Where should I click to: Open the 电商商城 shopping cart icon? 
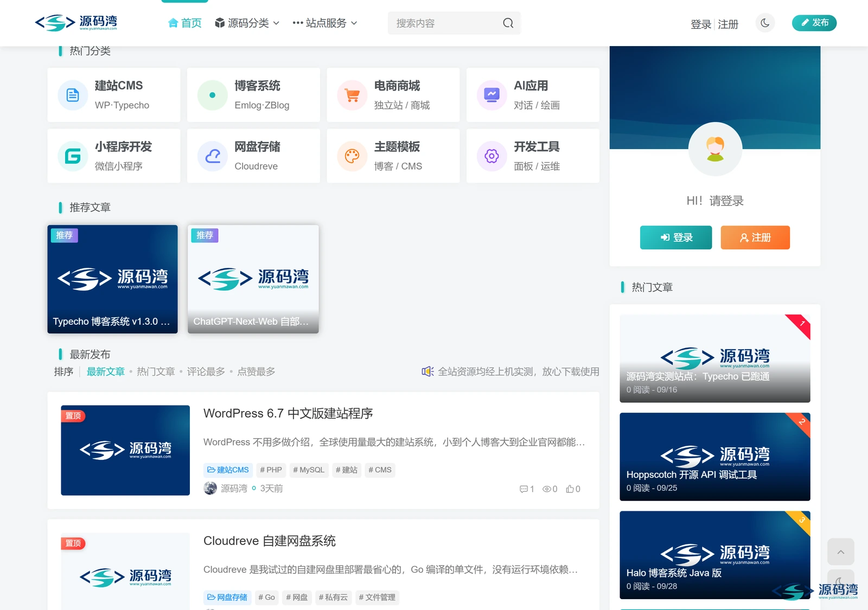(x=352, y=95)
